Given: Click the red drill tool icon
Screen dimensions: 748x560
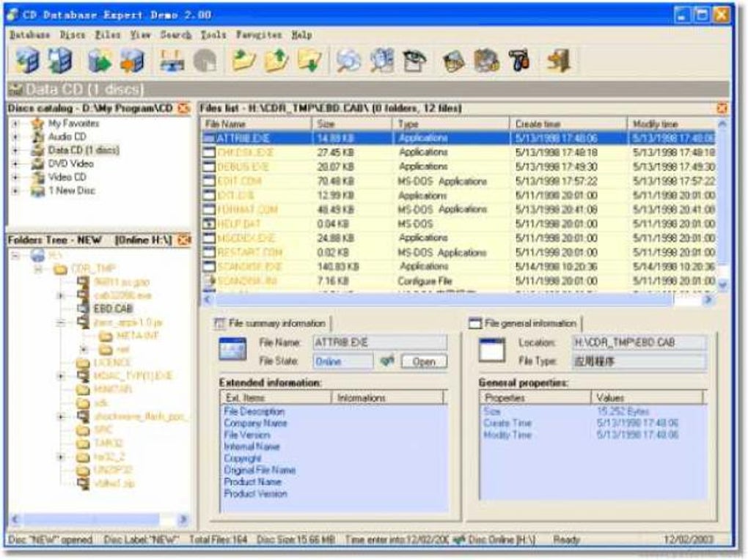Looking at the screenshot, I should pos(519,61).
